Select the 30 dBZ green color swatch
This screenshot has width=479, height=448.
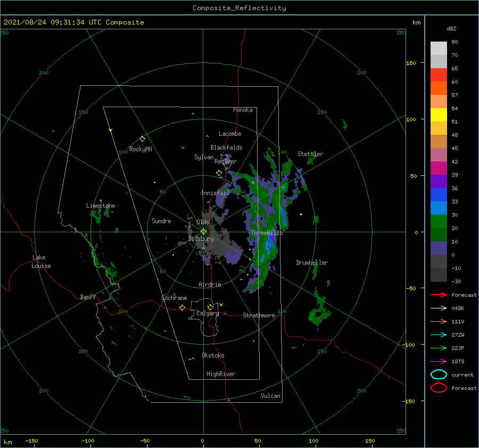click(x=439, y=222)
